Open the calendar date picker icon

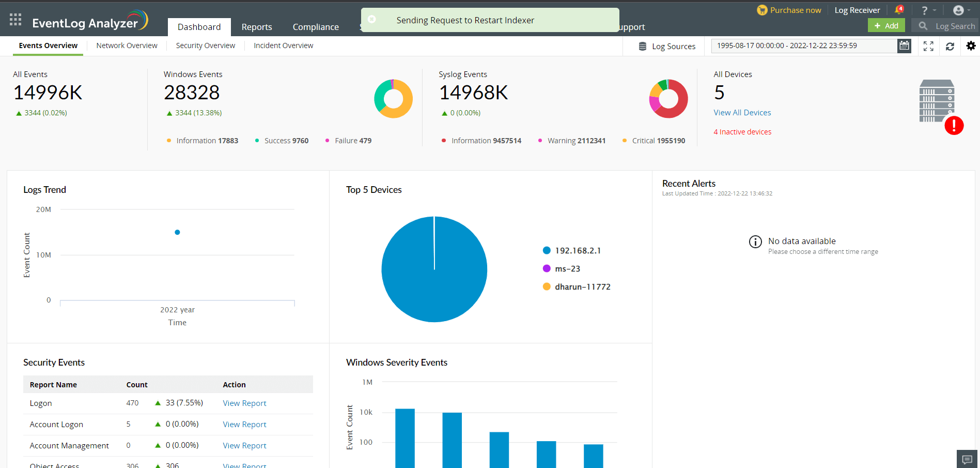click(904, 46)
